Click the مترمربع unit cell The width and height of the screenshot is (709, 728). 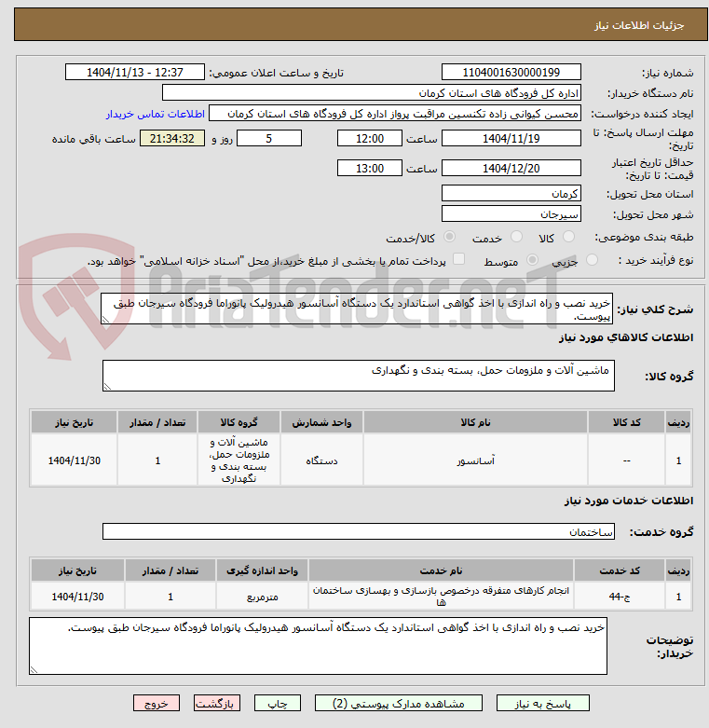262,597
